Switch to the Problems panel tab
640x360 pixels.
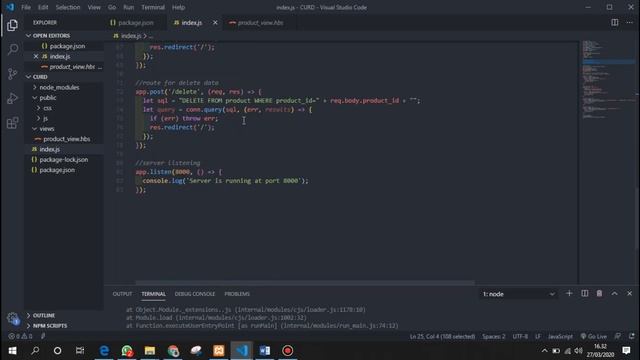click(x=237, y=294)
